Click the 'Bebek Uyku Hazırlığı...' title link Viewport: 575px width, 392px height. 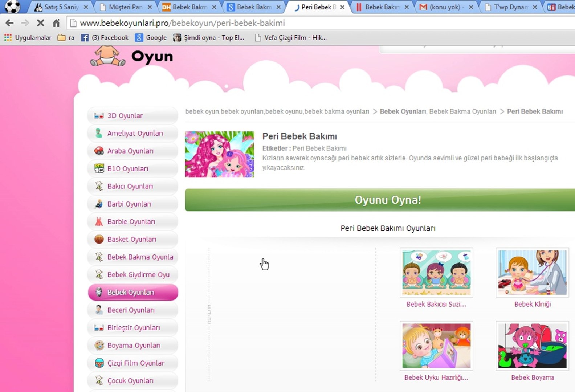pos(436,377)
